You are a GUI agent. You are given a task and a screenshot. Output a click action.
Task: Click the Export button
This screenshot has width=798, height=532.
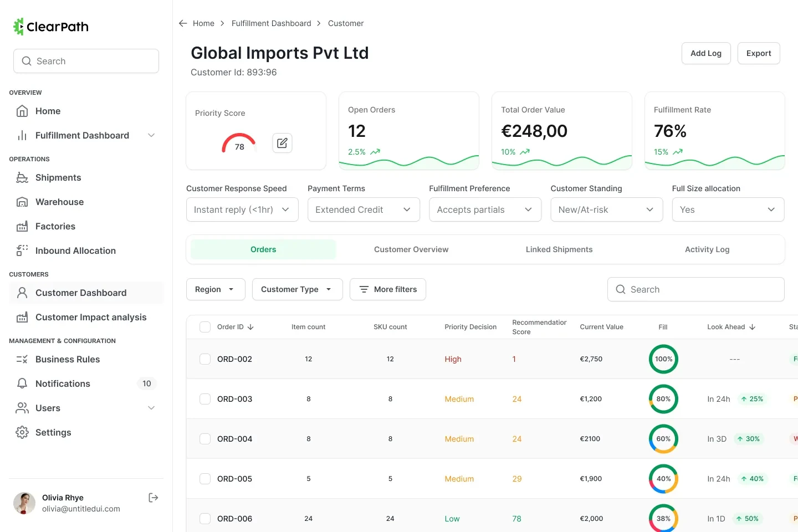tap(759, 53)
